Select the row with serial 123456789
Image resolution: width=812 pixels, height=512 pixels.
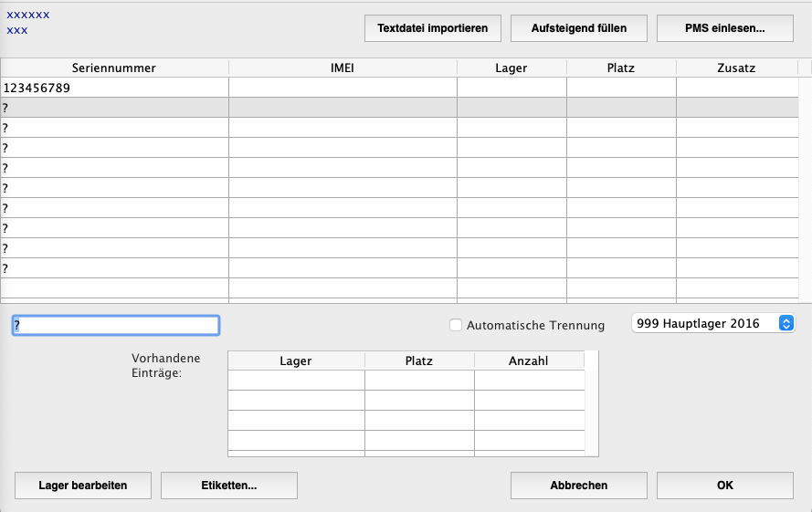coord(114,89)
